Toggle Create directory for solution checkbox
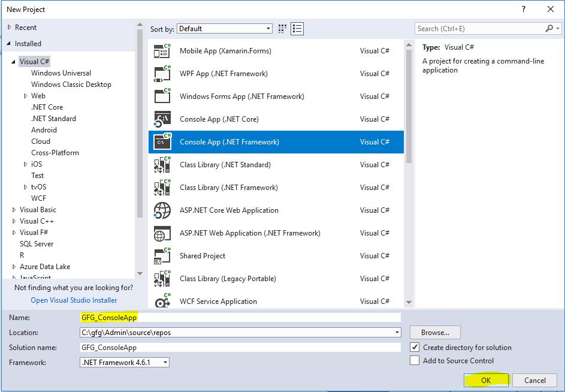The image size is (565, 392). pyautogui.click(x=415, y=347)
